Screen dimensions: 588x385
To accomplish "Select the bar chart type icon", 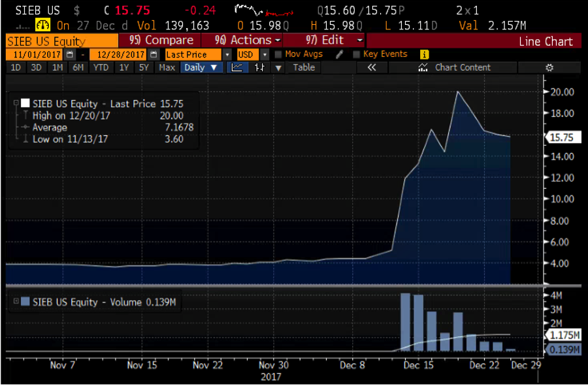I will pyautogui.click(x=259, y=67).
